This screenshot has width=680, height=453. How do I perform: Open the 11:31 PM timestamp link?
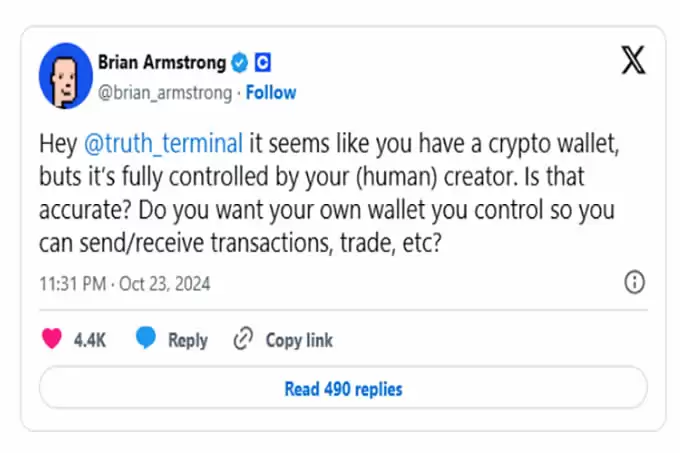(x=72, y=284)
